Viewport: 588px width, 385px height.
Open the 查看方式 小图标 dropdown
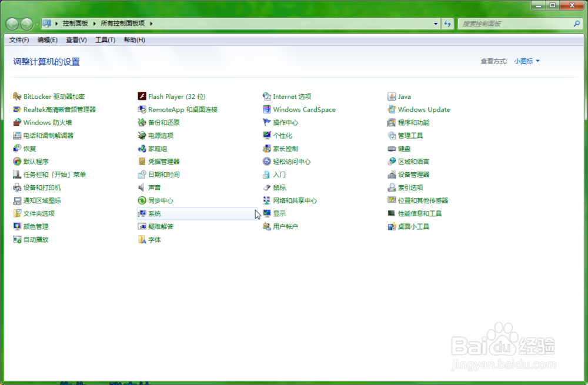click(526, 61)
